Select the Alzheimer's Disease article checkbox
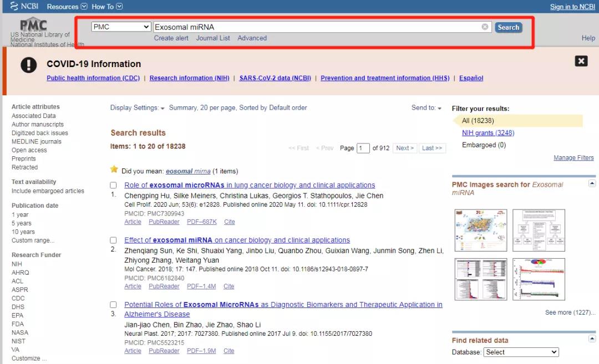This screenshot has width=599, height=364. (x=113, y=305)
